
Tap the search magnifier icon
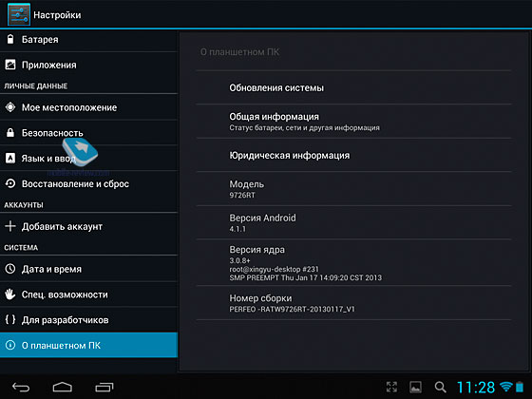click(440, 387)
